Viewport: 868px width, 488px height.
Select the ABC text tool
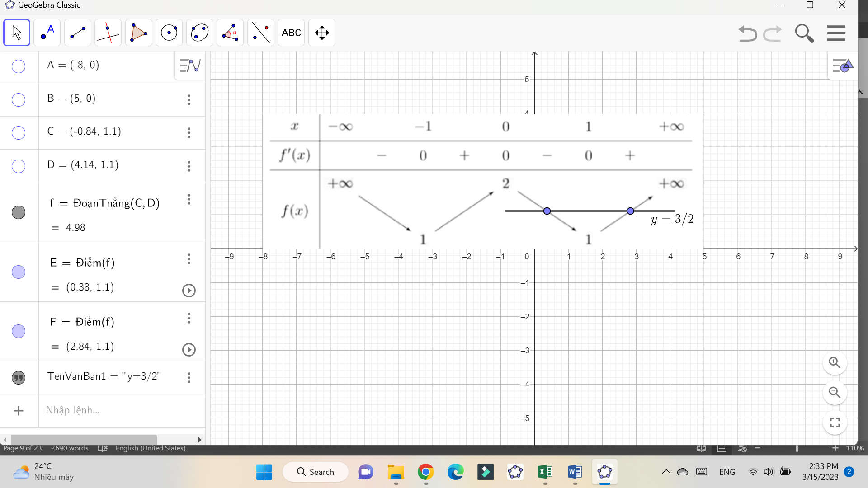click(x=291, y=33)
